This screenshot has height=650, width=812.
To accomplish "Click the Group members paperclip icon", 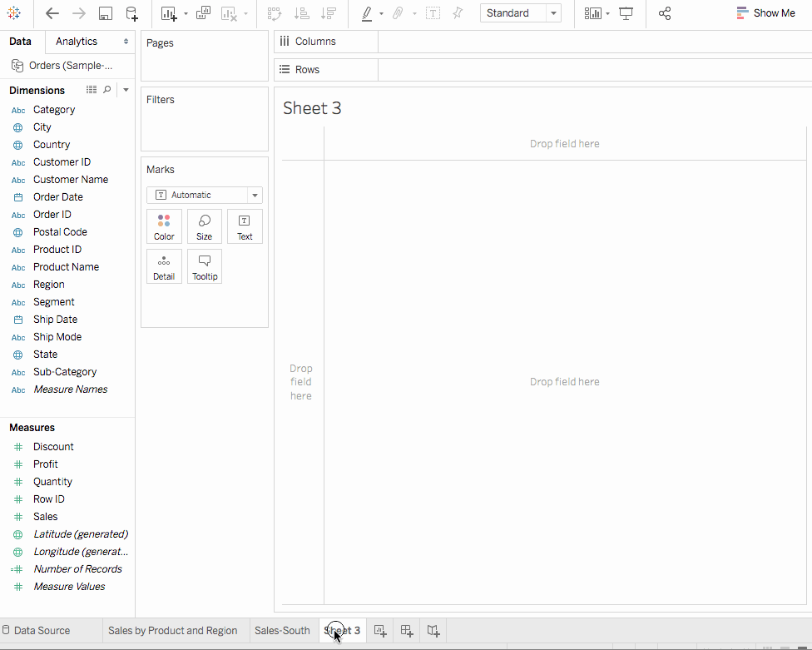I will pos(398,13).
